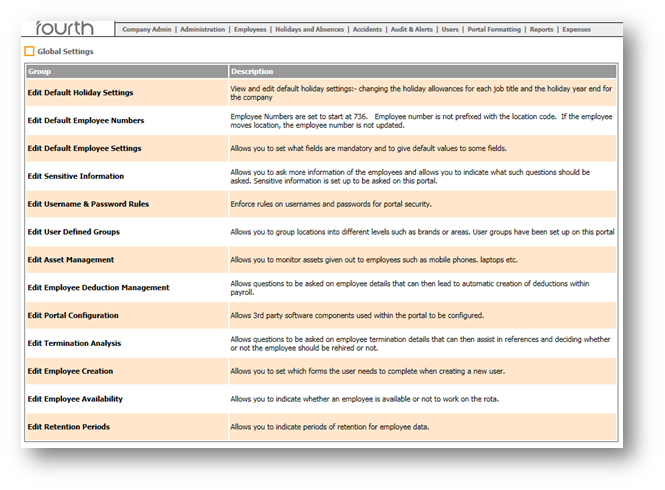The height and width of the screenshot is (490, 665).
Task: Open the Company Admin menu
Action: (148, 30)
